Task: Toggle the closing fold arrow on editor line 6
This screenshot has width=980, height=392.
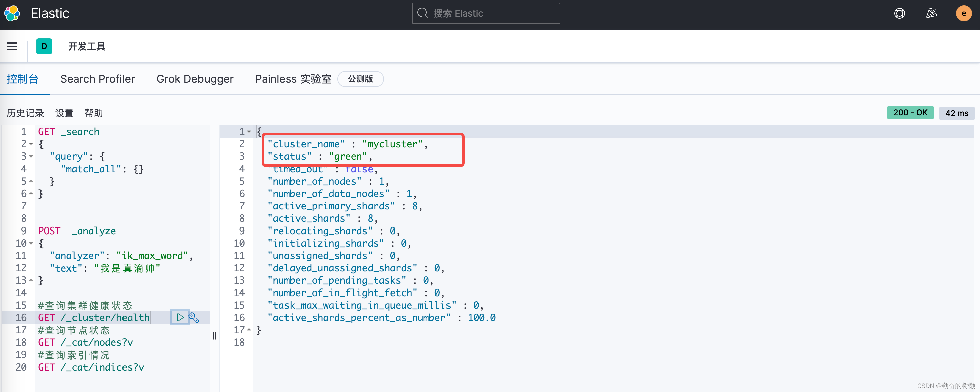Action: (31, 194)
